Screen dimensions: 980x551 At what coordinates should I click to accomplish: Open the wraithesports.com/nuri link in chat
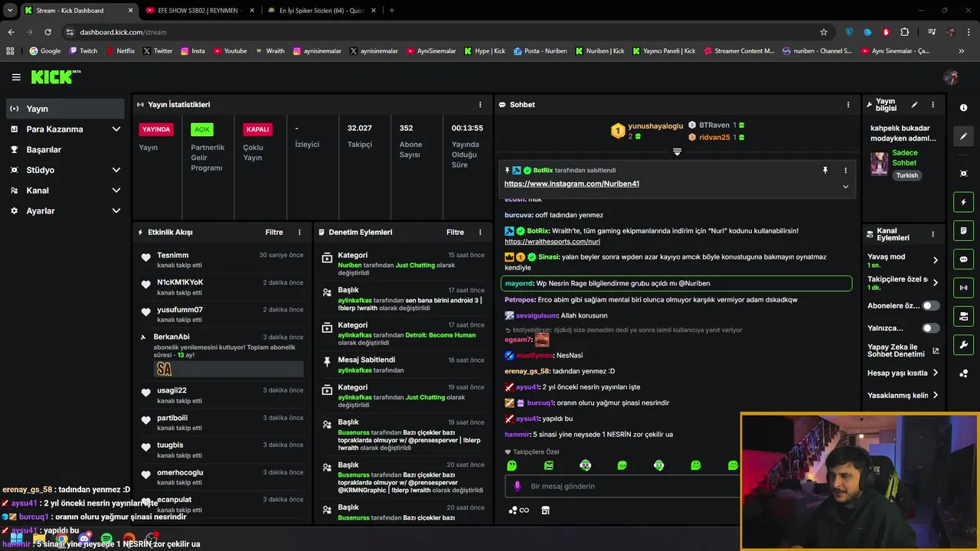click(x=552, y=242)
